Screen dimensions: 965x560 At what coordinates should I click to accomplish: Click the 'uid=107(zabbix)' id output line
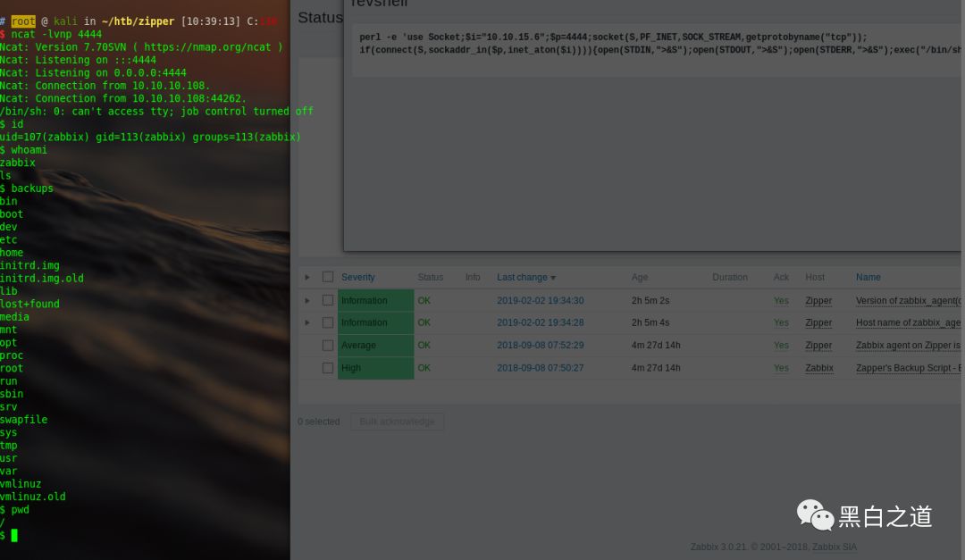tap(150, 137)
